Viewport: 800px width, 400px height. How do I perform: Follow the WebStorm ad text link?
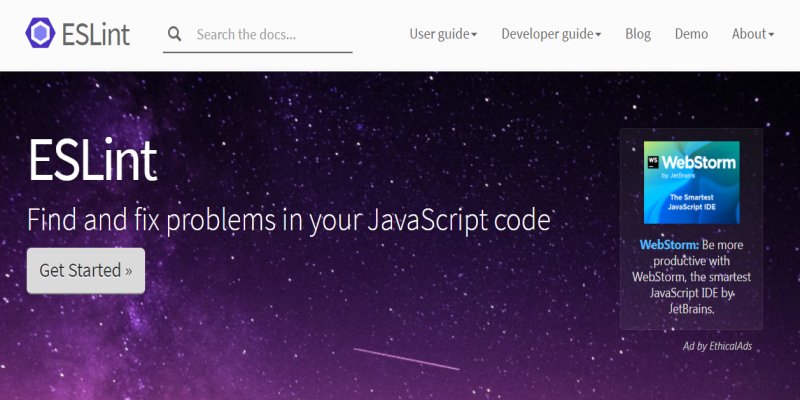691,277
